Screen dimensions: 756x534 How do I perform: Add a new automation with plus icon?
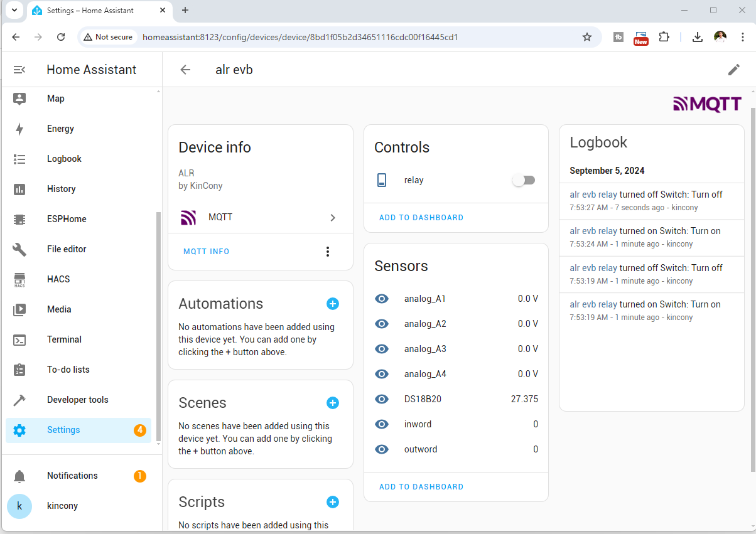pyautogui.click(x=333, y=304)
